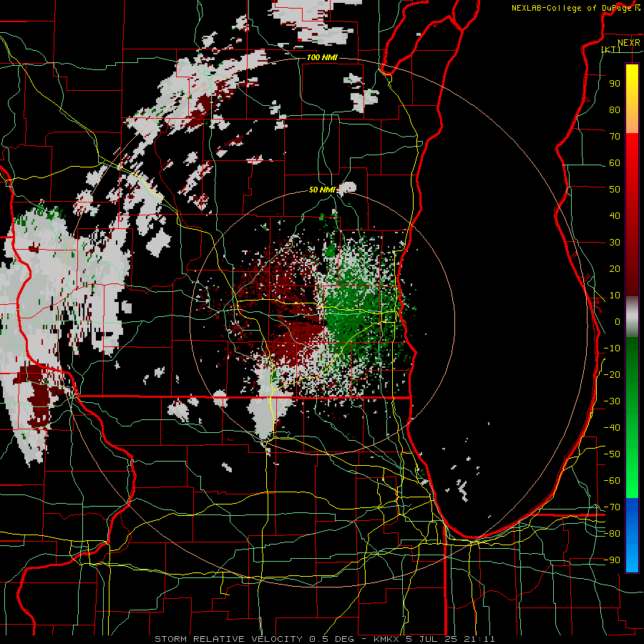Screen dimensions: 644x644
Task: Click the 40 value on velocity scale
Action: point(615,215)
